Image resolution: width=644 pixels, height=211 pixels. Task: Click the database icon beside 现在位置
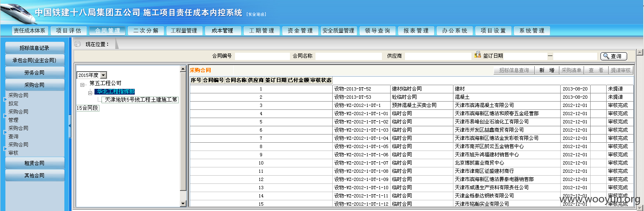[78, 44]
